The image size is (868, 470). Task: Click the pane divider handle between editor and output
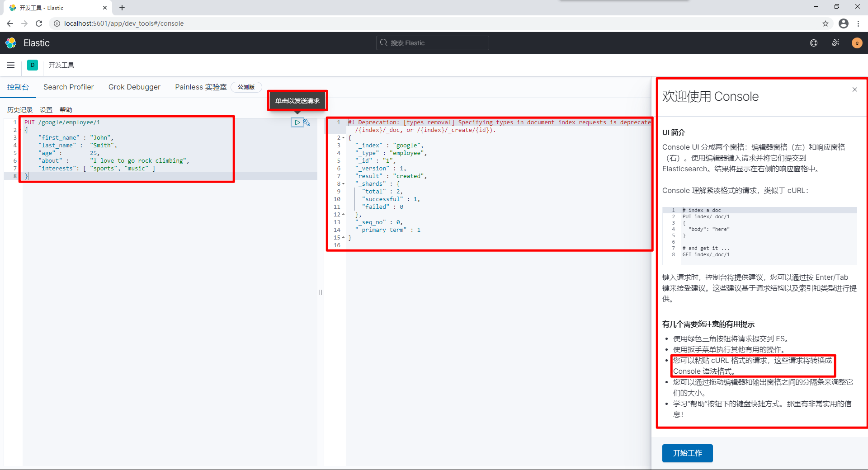[x=321, y=292]
